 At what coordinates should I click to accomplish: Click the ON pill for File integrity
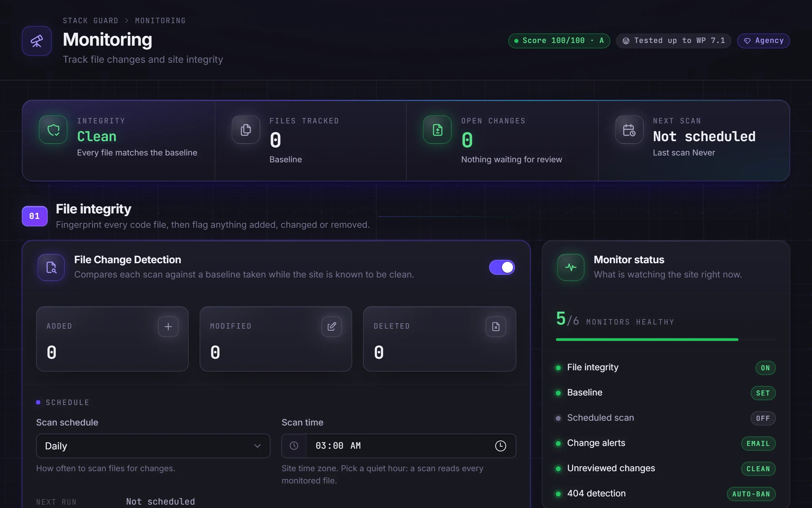point(766,368)
